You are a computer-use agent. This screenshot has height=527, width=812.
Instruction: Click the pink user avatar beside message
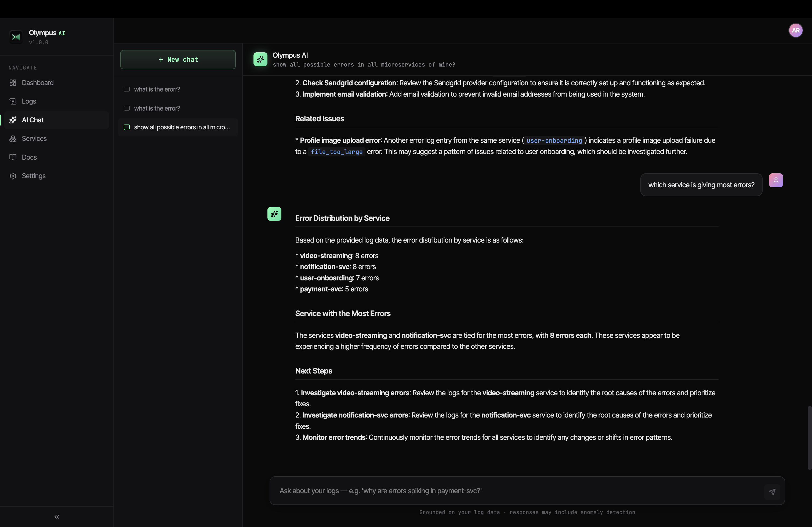click(776, 180)
